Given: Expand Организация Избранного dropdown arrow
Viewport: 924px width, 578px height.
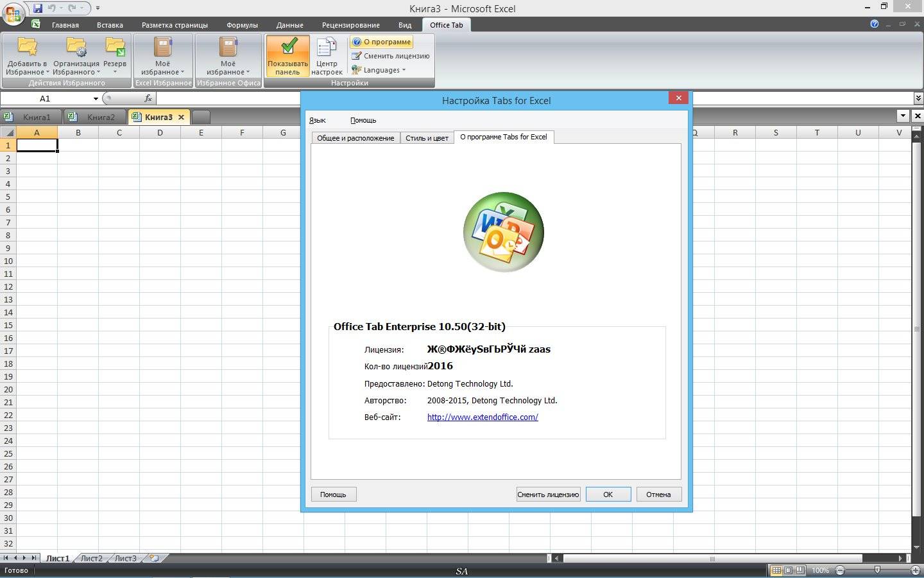Looking at the screenshot, I should (98, 73).
